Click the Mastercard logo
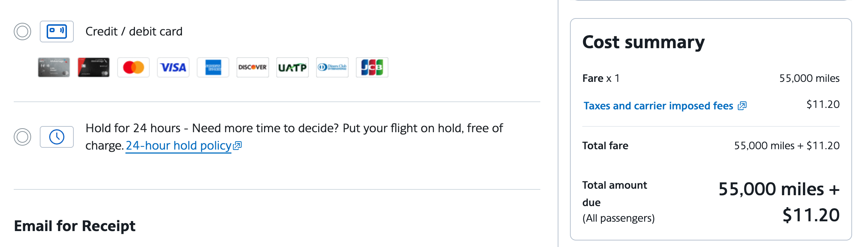Viewport: 868px width, 247px height. (133, 67)
